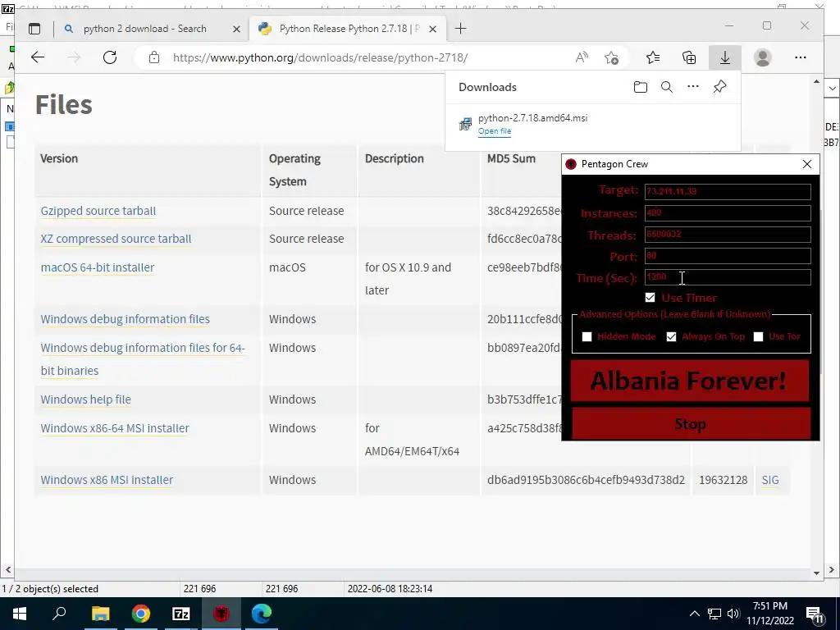The width and height of the screenshot is (840, 630).
Task: Click the horizontal scrollbar right arrow
Action: (832, 569)
